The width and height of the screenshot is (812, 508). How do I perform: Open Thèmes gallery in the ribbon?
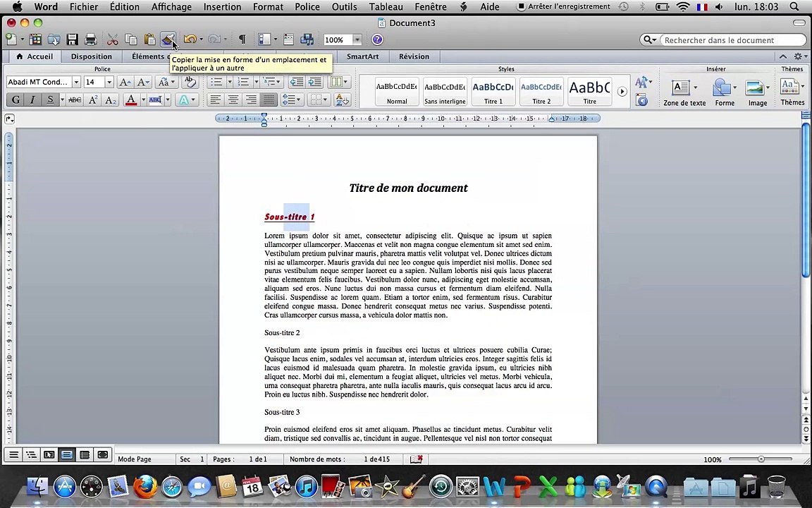pos(792,92)
